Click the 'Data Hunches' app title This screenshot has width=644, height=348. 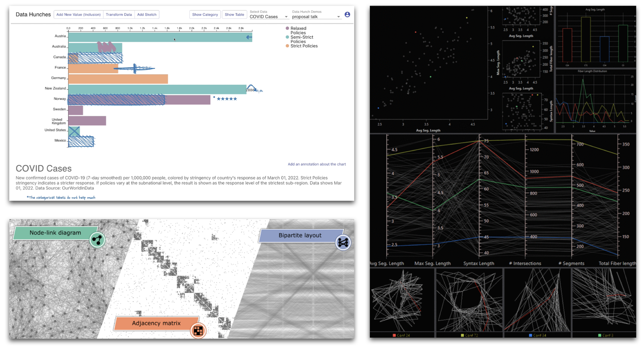coord(33,15)
